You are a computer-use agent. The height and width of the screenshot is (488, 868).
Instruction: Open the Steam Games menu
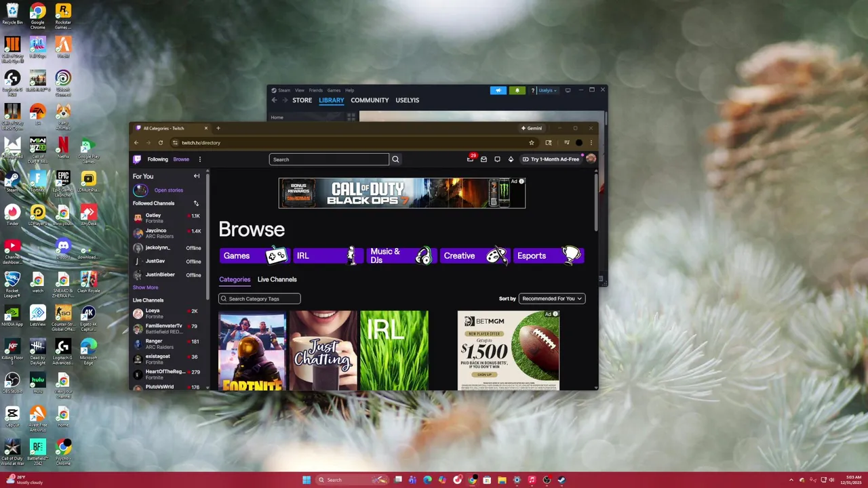(334, 90)
